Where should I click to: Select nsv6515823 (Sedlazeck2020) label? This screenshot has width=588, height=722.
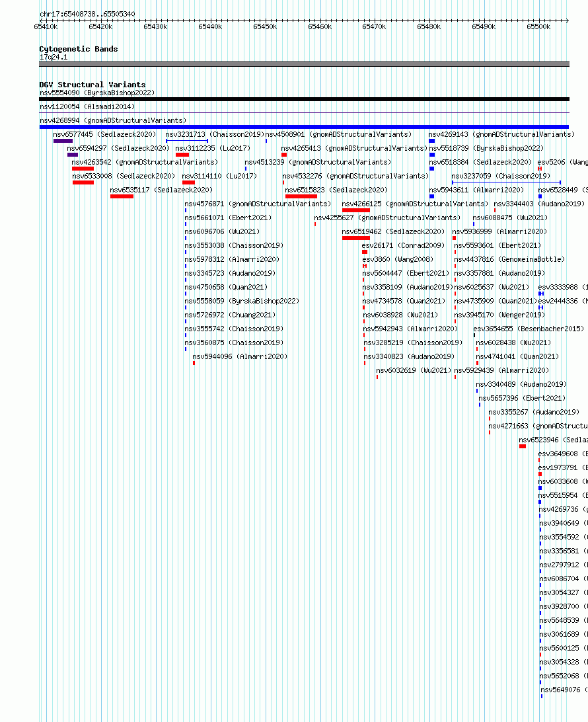coord(336,190)
